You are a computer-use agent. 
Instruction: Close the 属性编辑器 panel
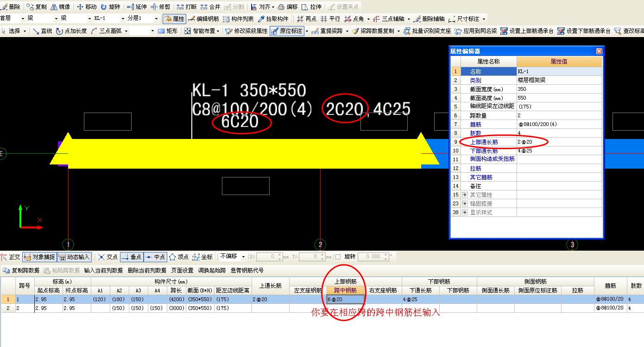(x=599, y=51)
